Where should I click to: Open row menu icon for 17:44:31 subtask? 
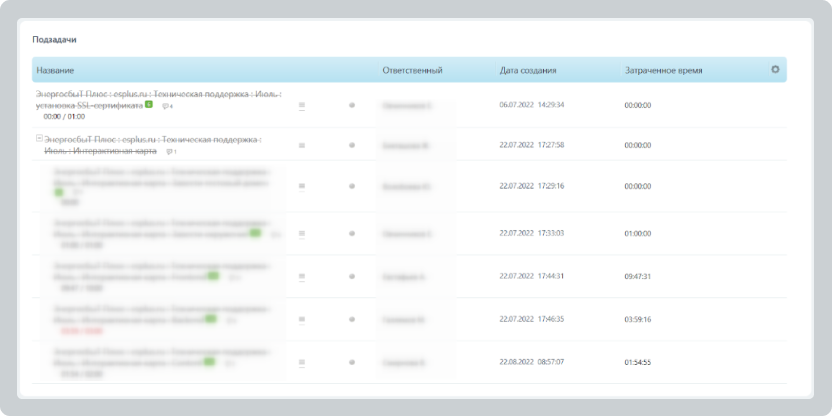[302, 276]
